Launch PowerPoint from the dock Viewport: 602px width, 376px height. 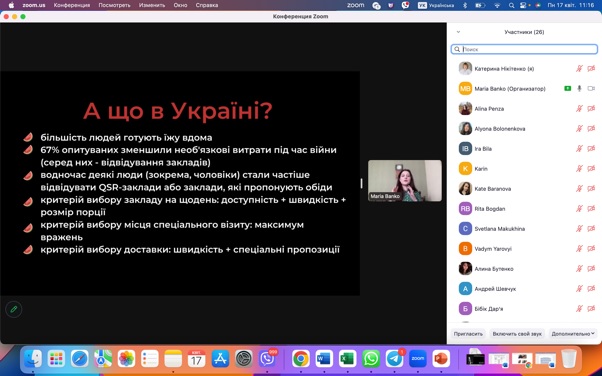pos(441,359)
